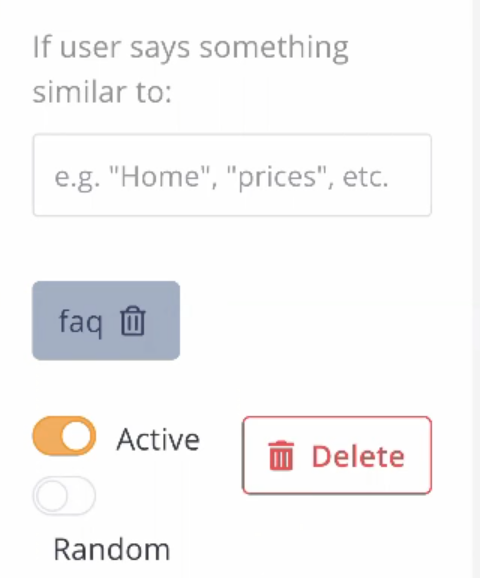The image size is (480, 578).
Task: Click the Active label text
Action: tap(158, 439)
